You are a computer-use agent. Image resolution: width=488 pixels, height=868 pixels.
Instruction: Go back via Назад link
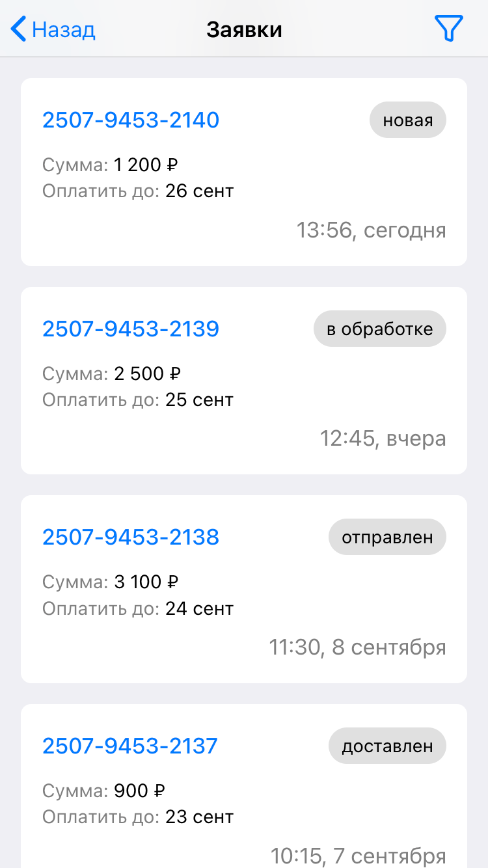coord(64,30)
